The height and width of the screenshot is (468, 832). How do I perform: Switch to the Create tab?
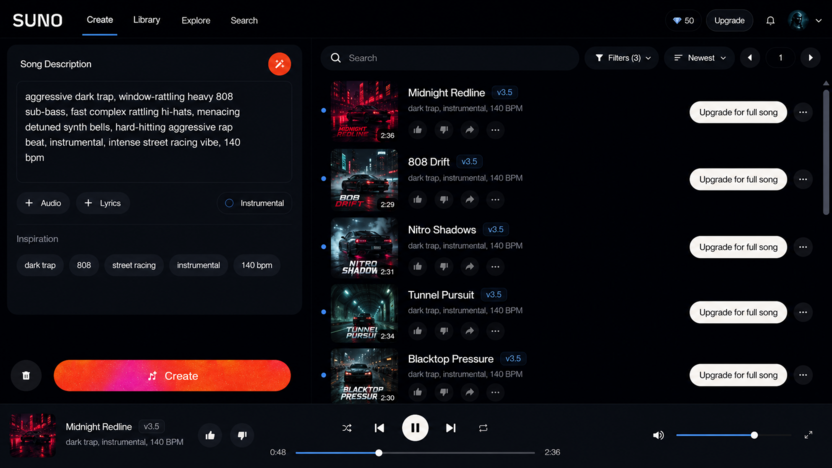[x=100, y=20]
